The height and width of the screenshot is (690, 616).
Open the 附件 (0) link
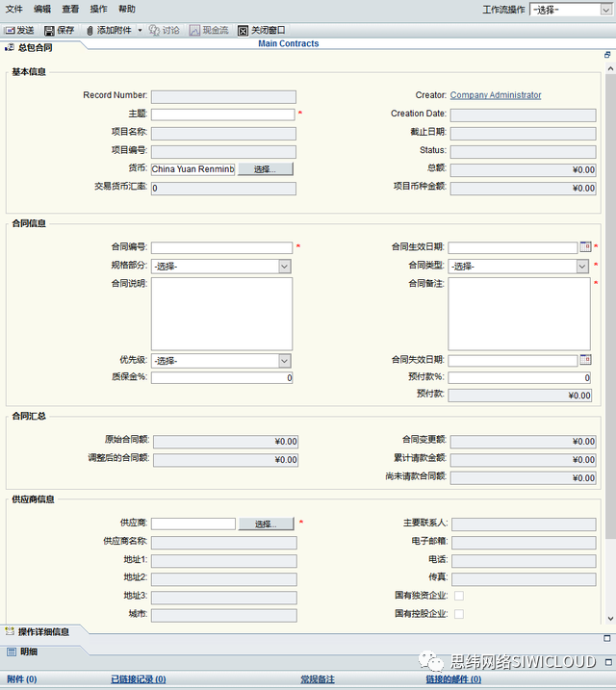pyautogui.click(x=22, y=679)
